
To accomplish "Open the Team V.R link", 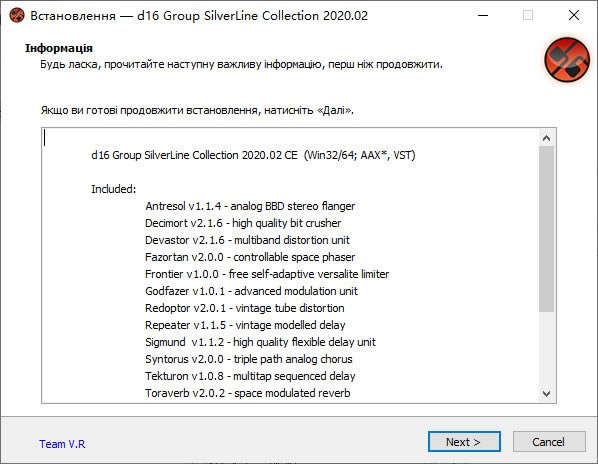I will [x=62, y=444].
